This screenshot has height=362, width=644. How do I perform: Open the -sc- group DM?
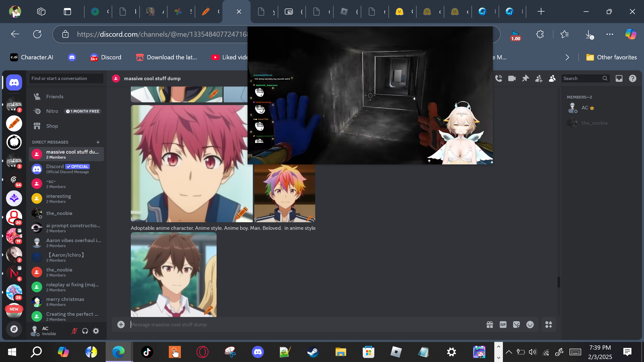[66, 184]
